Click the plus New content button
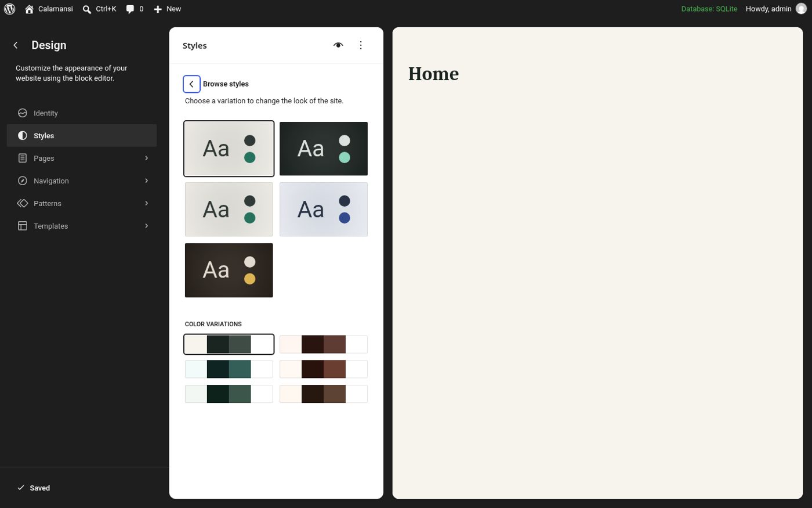The height and width of the screenshot is (508, 812). coord(167,9)
